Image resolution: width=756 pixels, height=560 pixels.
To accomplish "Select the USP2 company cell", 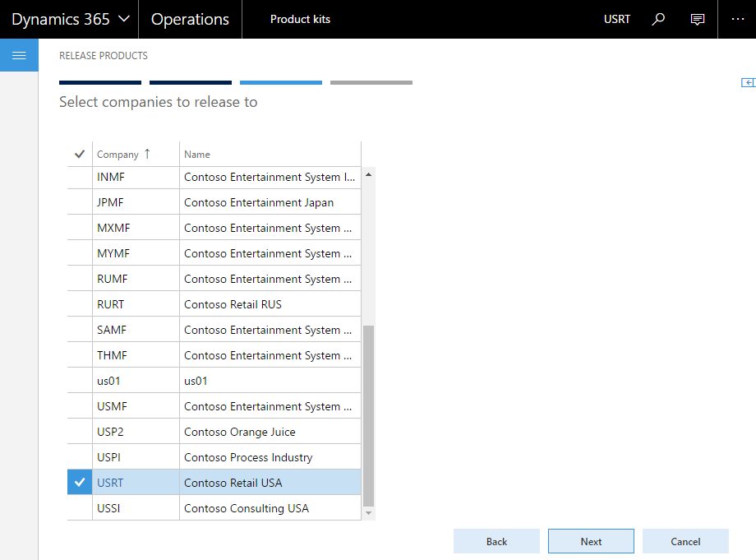I will pos(136,432).
